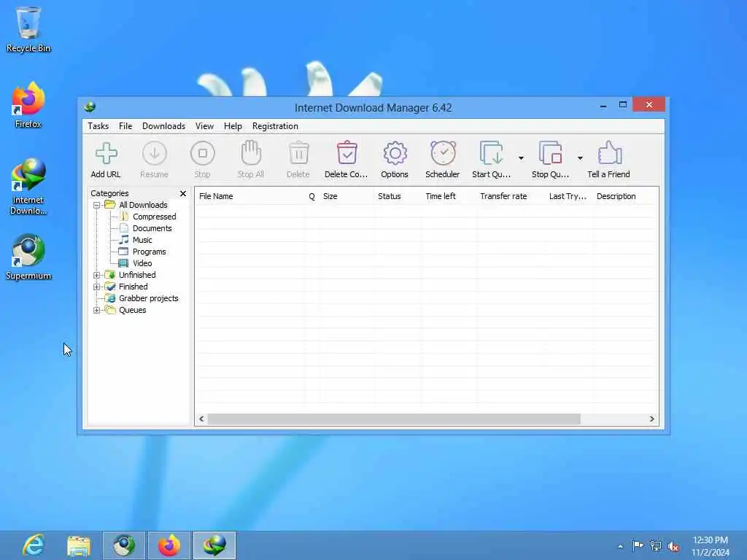Open the Scheduler clock icon
The image size is (747, 560).
click(x=443, y=153)
